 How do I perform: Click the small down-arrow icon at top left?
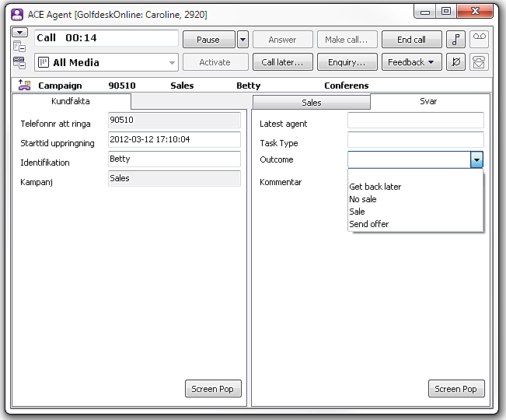(x=20, y=33)
